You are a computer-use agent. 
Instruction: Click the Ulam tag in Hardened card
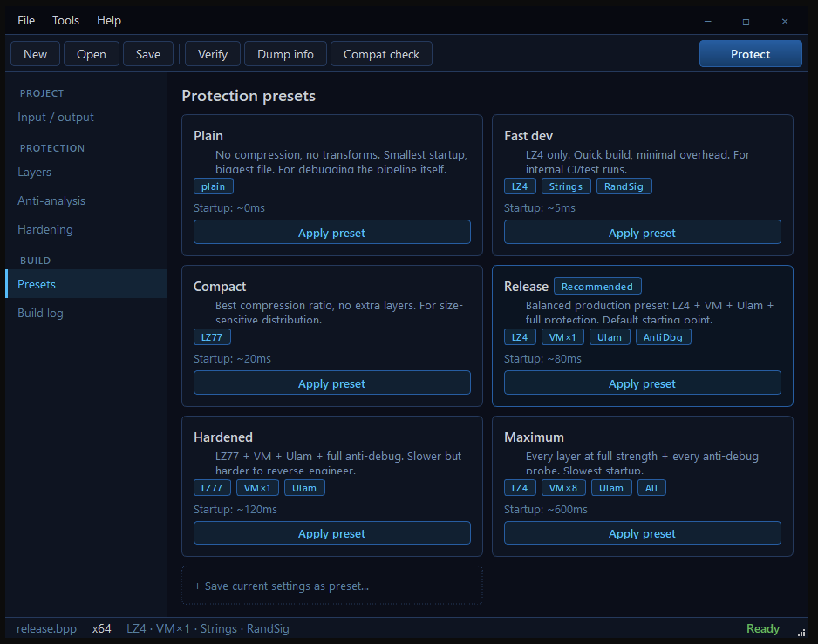[x=304, y=488]
